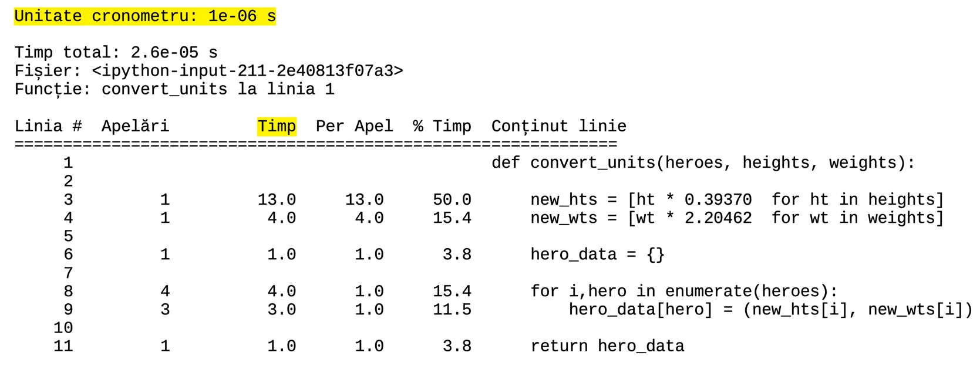Click the 'for i,hero in enumerate' line
980x366 pixels.
pyautogui.click(x=684, y=292)
